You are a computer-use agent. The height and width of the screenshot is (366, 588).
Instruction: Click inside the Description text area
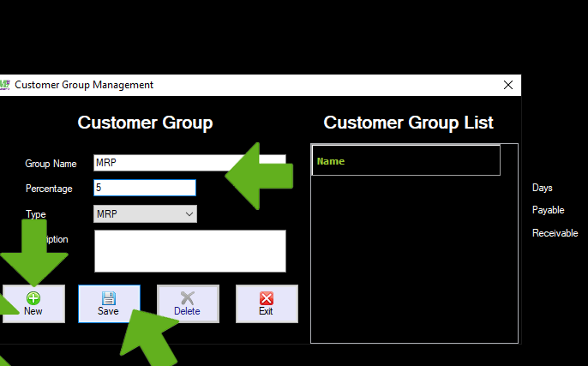pos(189,250)
